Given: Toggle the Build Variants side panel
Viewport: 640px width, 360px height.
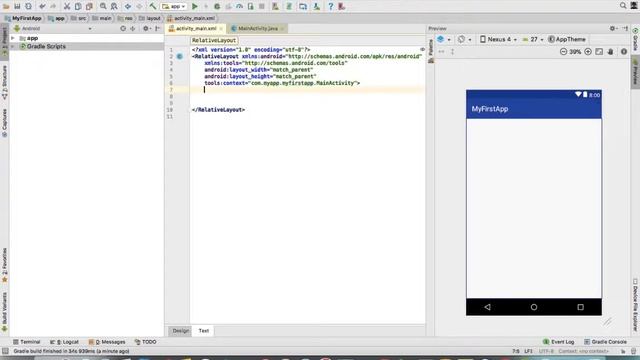Looking at the screenshot, I should [4, 312].
